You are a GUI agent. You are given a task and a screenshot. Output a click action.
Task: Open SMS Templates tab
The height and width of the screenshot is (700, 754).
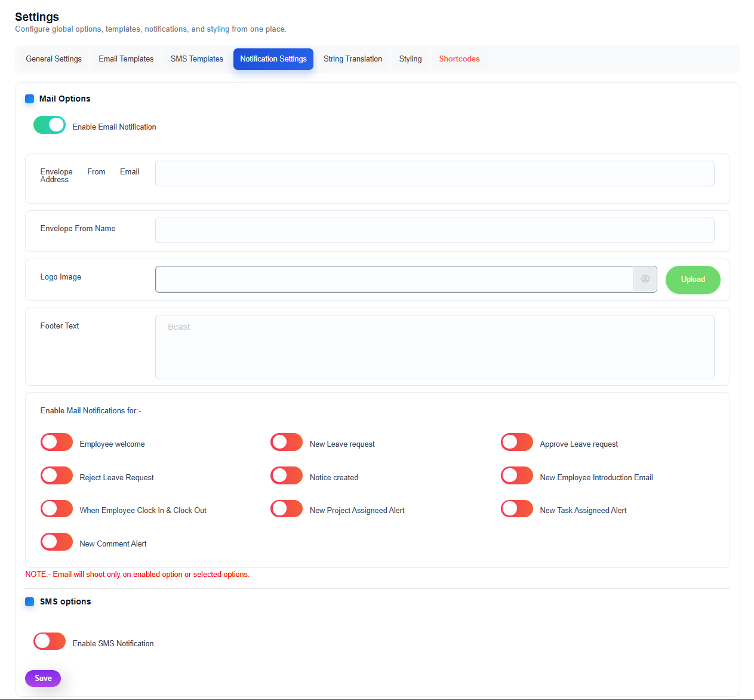[197, 59]
